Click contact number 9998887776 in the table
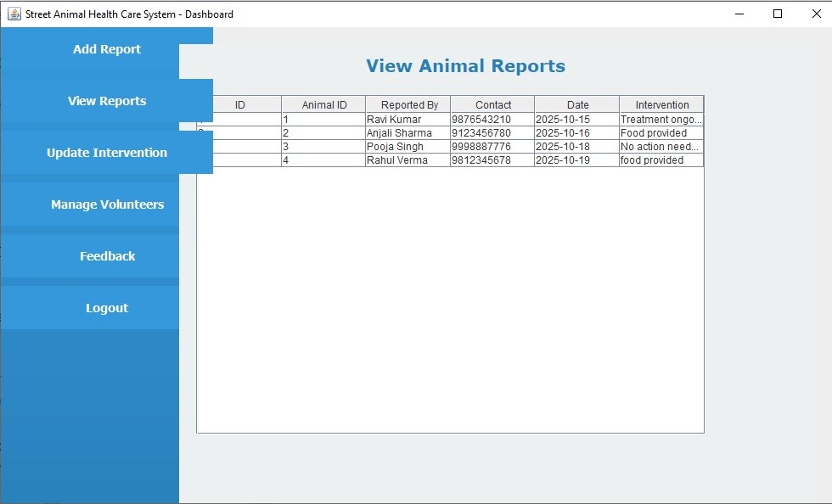Image resolution: width=832 pixels, height=504 pixels. point(492,146)
